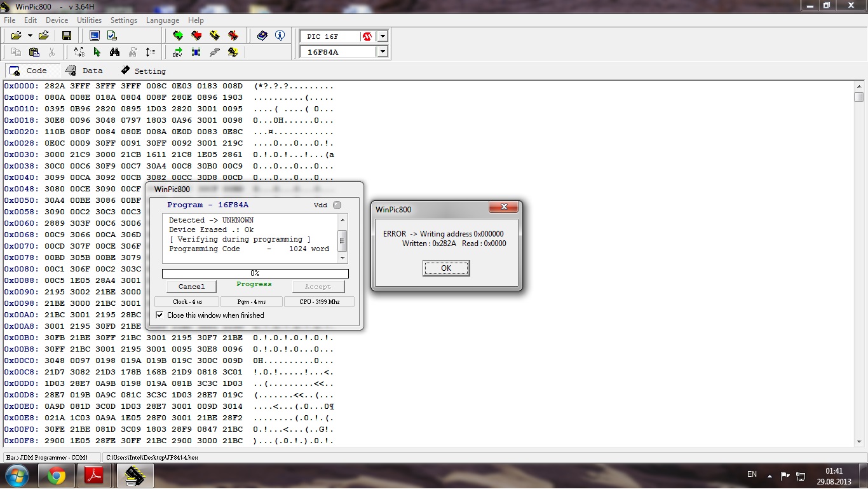Click the programming log up arrow
This screenshot has height=501, width=868.
tap(342, 220)
